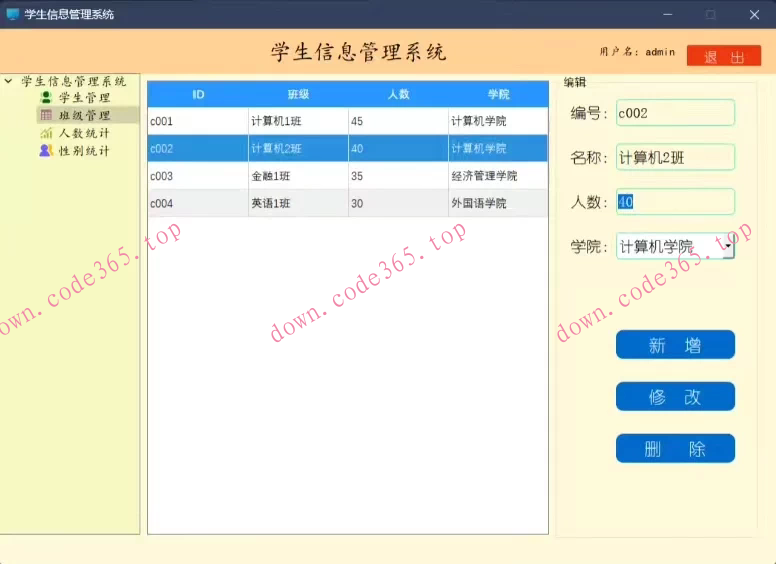Collapse the 学生信息管理系统 tree root
The width and height of the screenshot is (776, 564).
coord(8,81)
